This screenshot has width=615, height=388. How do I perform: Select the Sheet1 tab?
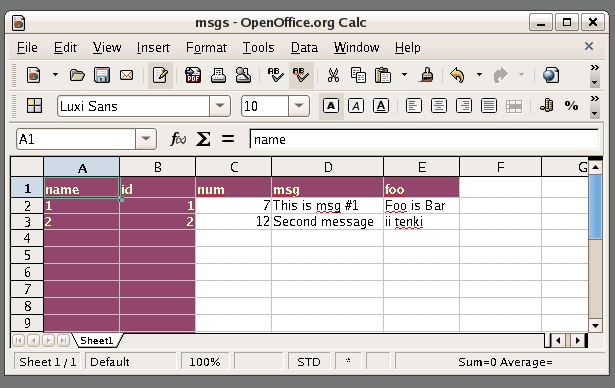tap(96, 341)
